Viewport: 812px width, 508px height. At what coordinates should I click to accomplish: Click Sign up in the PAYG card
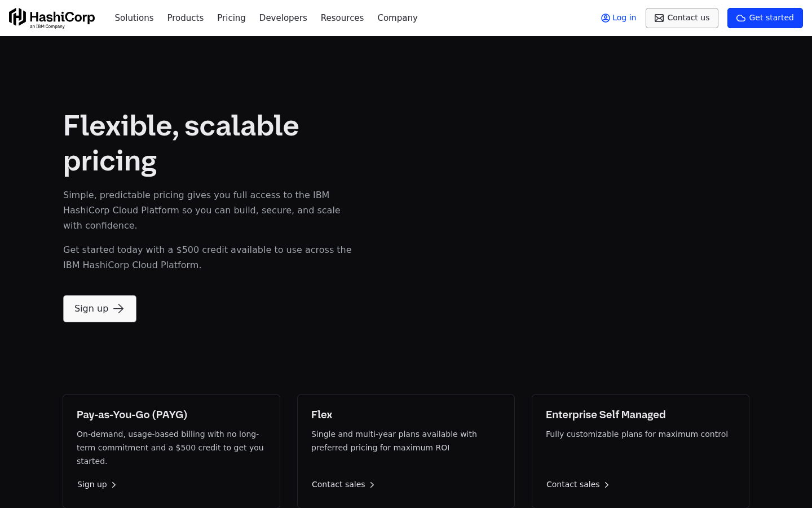pyautogui.click(x=97, y=484)
